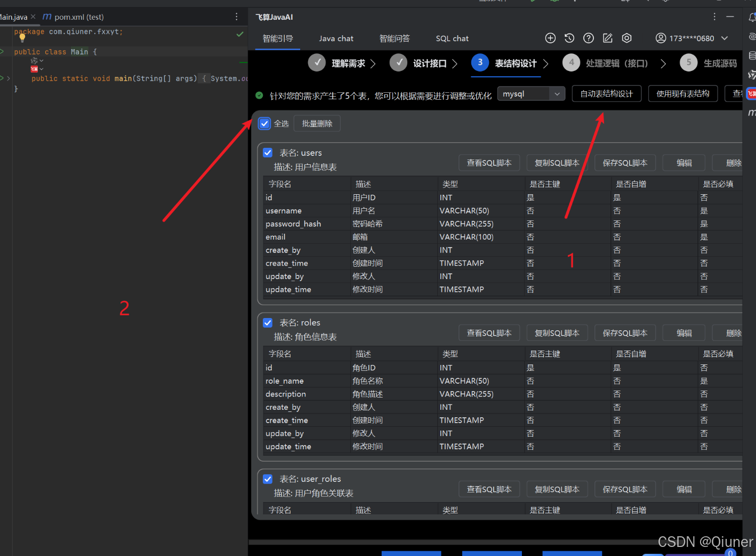Click the 使用现有表结构 button
Screen dimensions: 756x556
pos(683,94)
